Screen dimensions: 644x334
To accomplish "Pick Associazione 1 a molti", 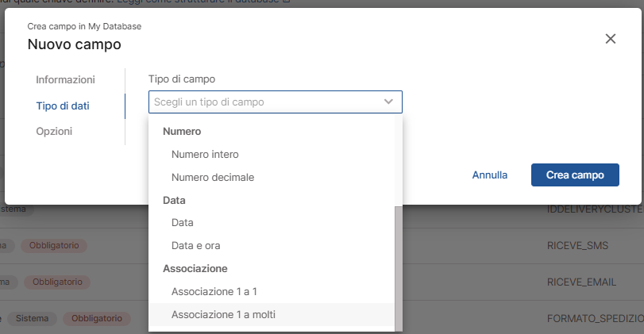I will point(223,315).
